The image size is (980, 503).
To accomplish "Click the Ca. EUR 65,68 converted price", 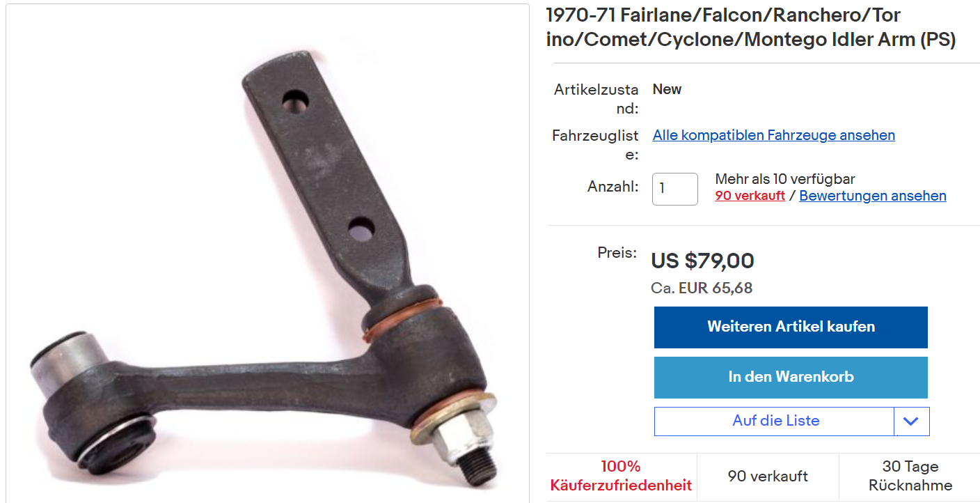I will pos(702,288).
